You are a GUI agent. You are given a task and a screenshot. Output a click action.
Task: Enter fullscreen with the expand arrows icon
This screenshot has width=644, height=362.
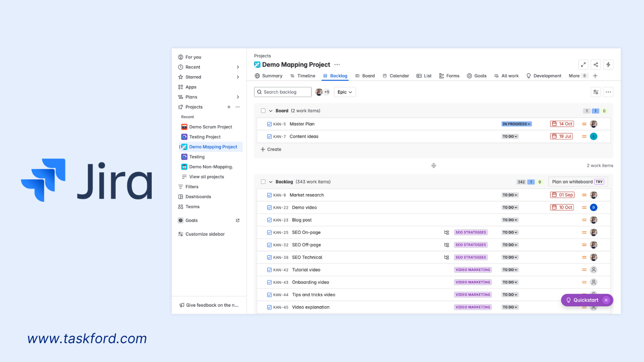(583, 65)
